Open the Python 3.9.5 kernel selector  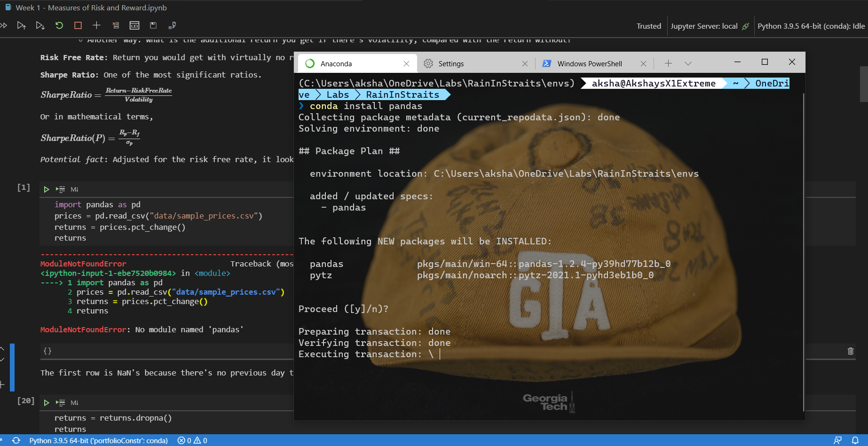(x=811, y=26)
